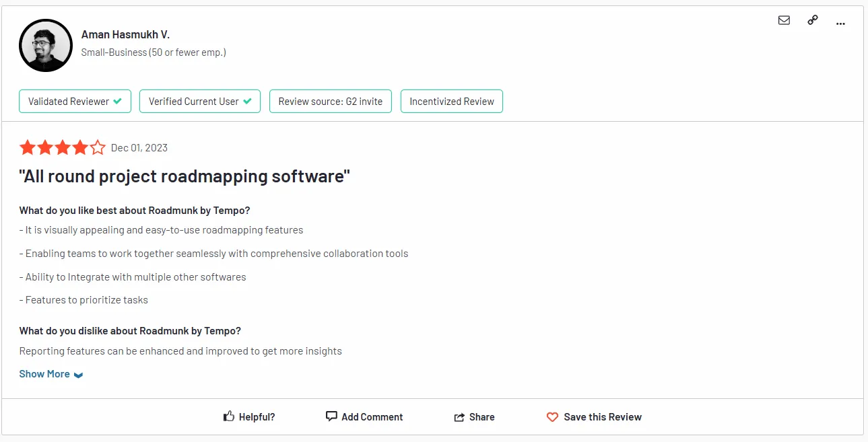Open the review title link

185,176
